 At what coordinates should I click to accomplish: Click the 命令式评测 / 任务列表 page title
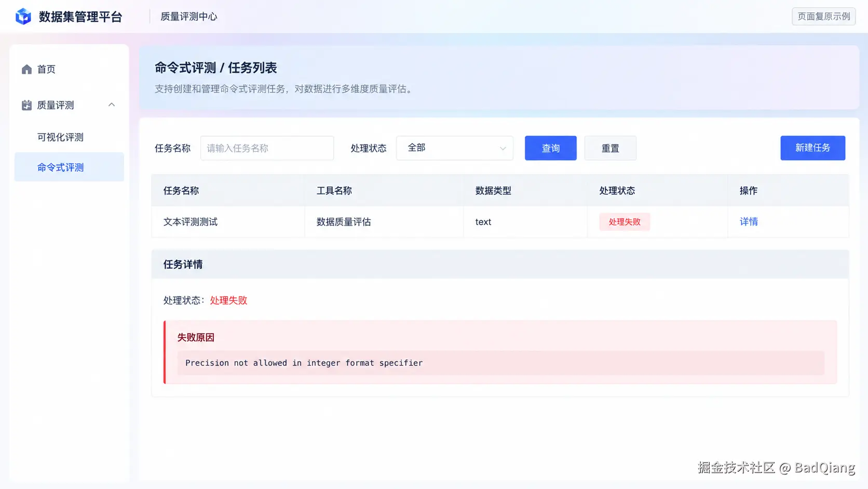(216, 68)
